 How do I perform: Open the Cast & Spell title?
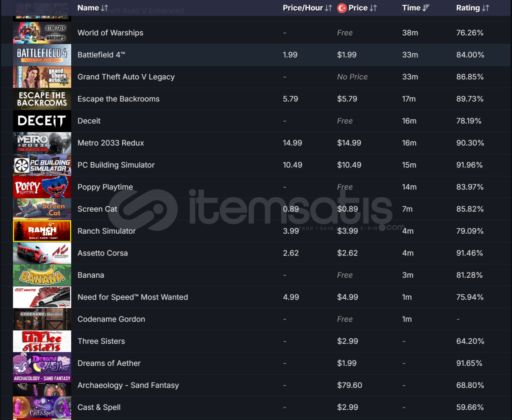point(99,408)
